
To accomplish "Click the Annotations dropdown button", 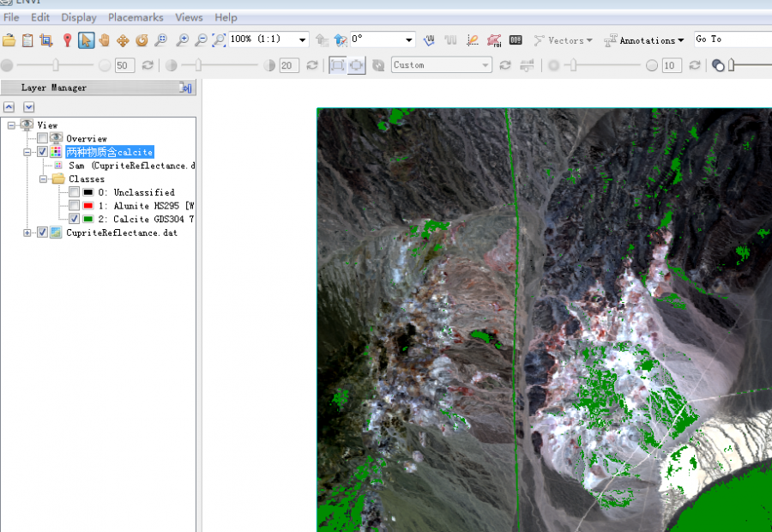I will (643, 40).
